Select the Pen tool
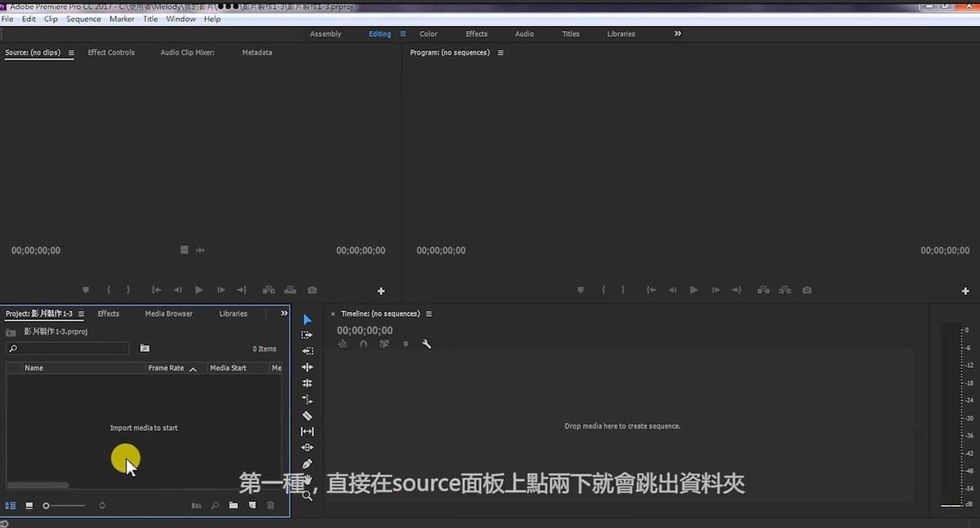The width and height of the screenshot is (980, 528). 307,464
